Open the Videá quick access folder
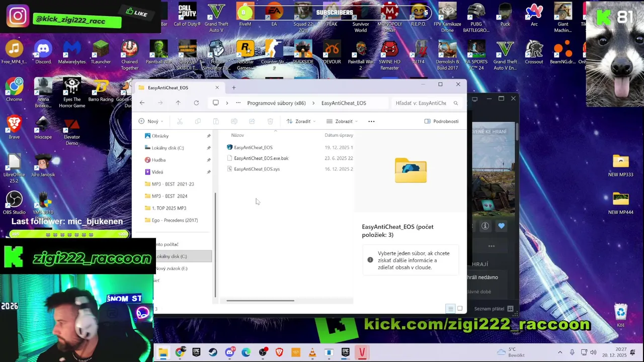 pos(157,172)
